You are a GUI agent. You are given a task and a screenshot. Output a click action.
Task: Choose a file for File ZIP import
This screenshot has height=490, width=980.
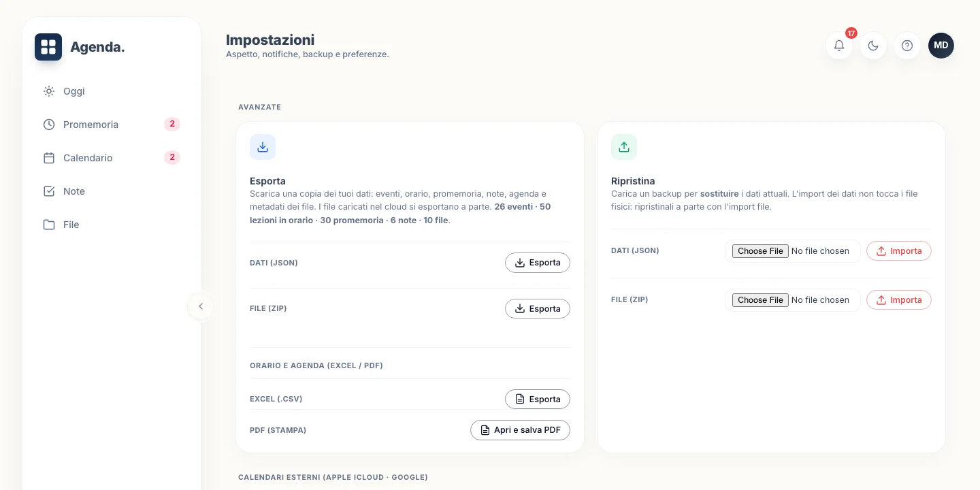pyautogui.click(x=760, y=300)
